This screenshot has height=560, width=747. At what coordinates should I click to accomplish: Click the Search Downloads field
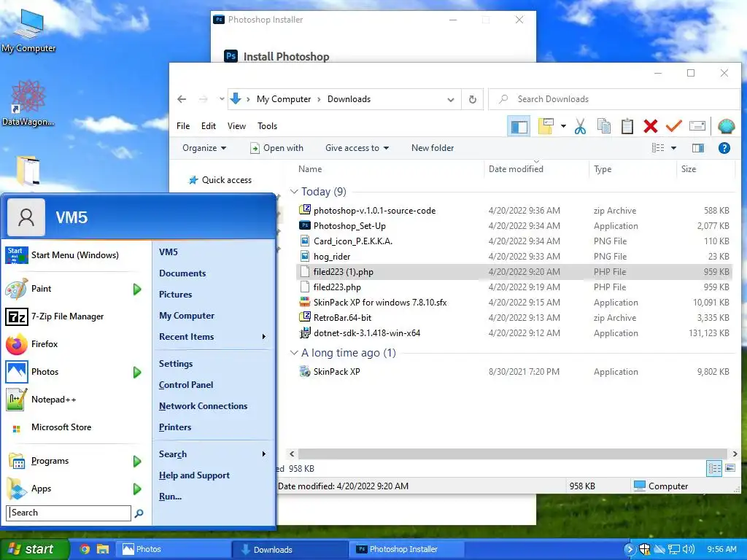(x=614, y=99)
